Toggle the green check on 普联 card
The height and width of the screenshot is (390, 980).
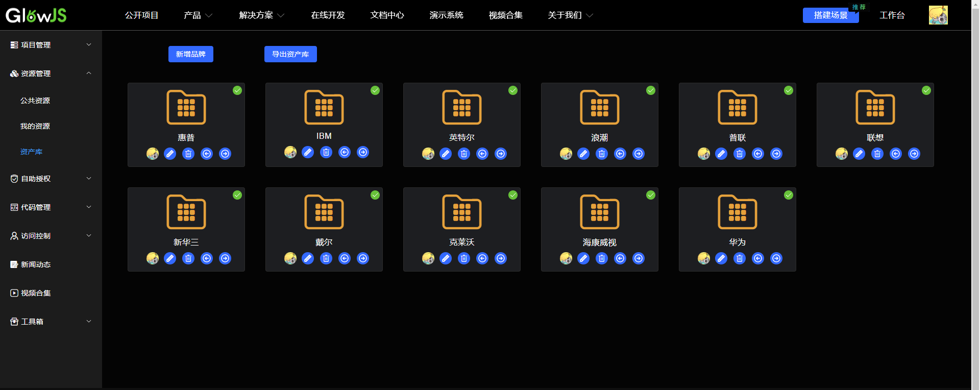(x=789, y=90)
